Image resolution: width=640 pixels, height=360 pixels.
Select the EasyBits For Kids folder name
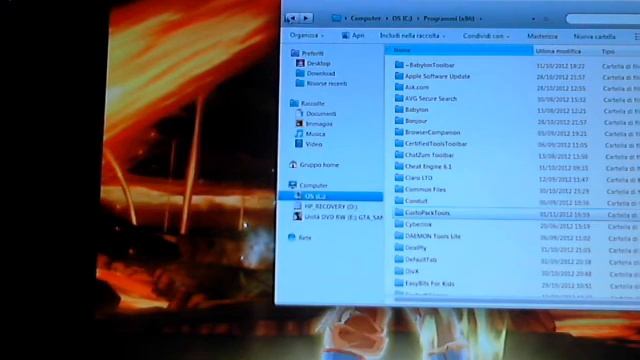click(x=429, y=283)
